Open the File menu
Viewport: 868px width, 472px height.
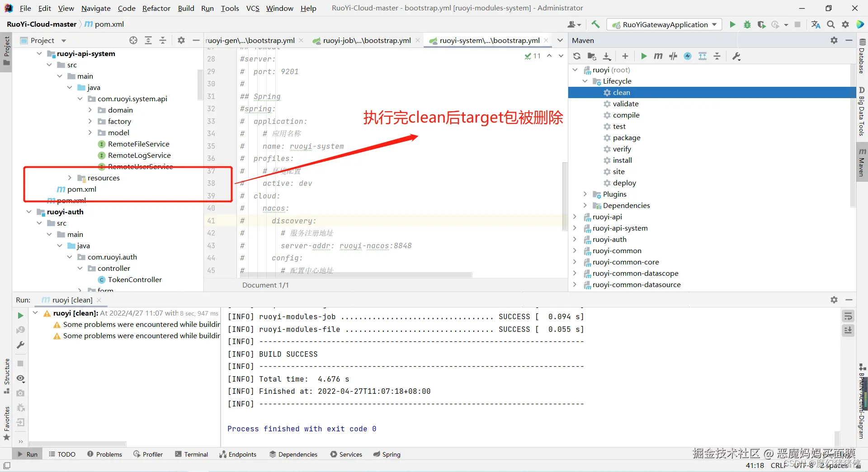click(x=25, y=8)
